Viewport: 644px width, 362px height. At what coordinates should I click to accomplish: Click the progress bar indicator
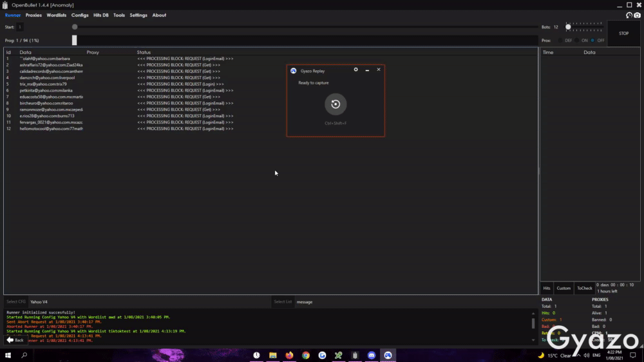74,41
